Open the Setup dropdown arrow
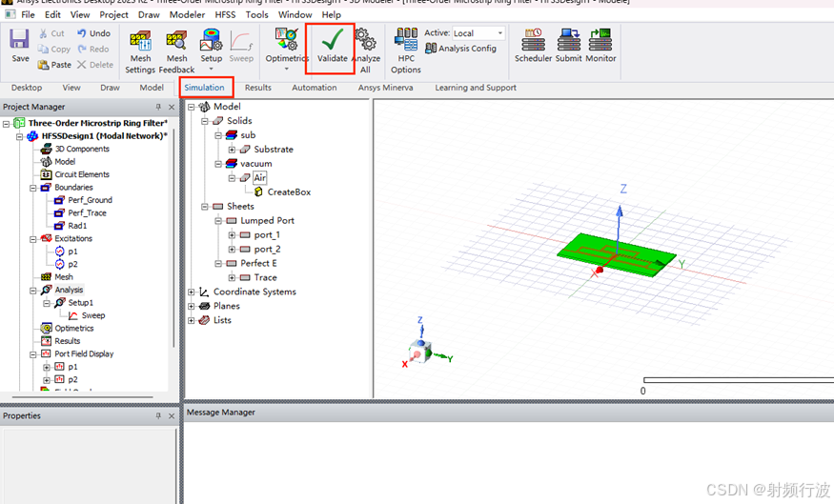The image size is (834, 504). pyautogui.click(x=212, y=70)
